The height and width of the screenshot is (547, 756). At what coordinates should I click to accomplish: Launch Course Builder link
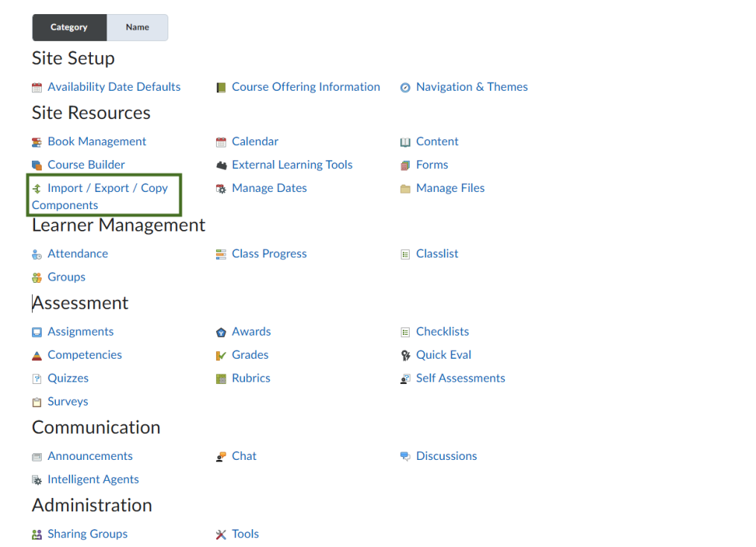pyautogui.click(x=86, y=164)
